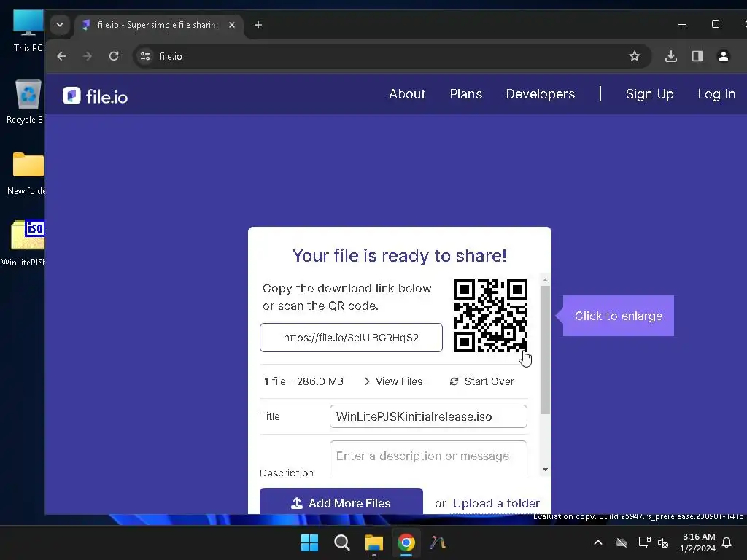
Task: Toggle the Chrome side panel
Action: (697, 56)
